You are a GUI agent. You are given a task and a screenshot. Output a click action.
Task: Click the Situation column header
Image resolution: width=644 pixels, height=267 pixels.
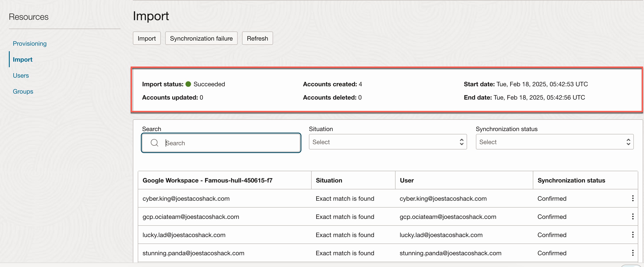[329, 181]
